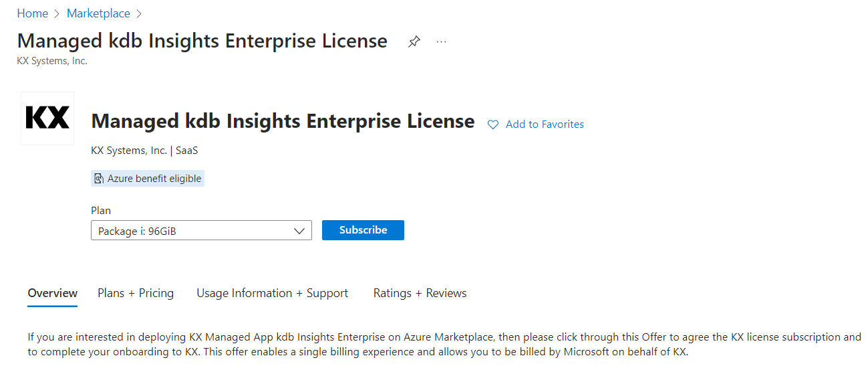Screen dimensions: 868x366
Task: Expand the Plan selector chevron arrow
Action: (x=299, y=231)
